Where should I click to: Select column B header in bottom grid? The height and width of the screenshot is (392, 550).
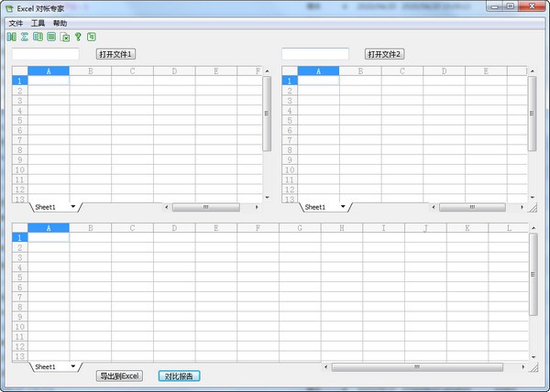(x=90, y=228)
